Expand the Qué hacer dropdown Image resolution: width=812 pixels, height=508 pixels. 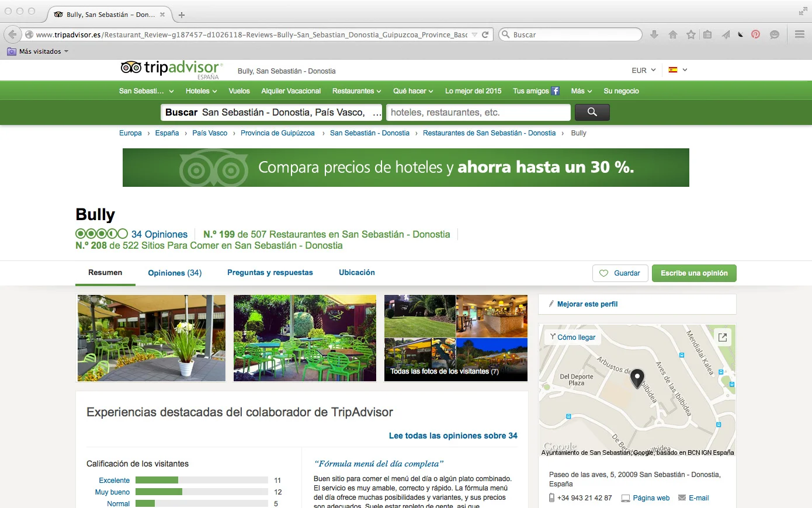point(413,91)
